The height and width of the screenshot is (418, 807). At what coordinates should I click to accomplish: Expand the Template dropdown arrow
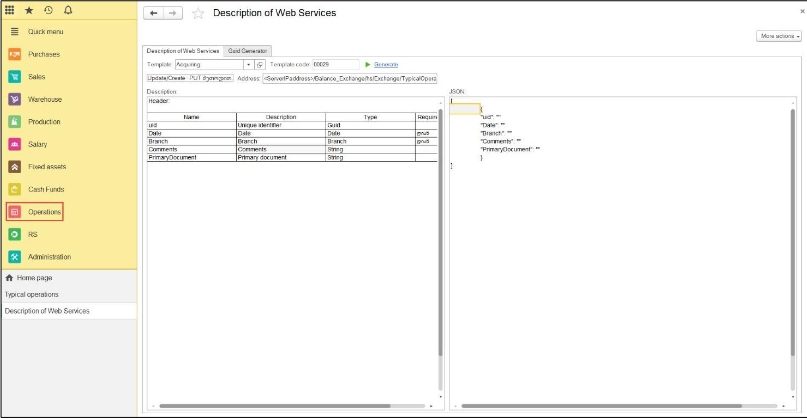(x=248, y=64)
